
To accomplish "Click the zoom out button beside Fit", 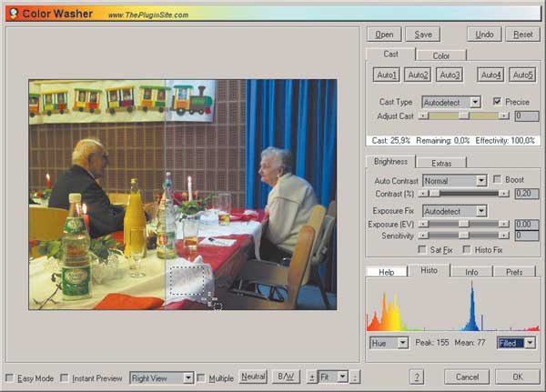I will [x=355, y=377].
